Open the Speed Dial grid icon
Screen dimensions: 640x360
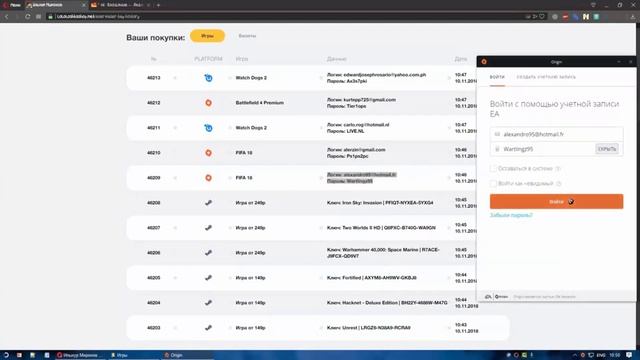pyautogui.click(x=38, y=17)
